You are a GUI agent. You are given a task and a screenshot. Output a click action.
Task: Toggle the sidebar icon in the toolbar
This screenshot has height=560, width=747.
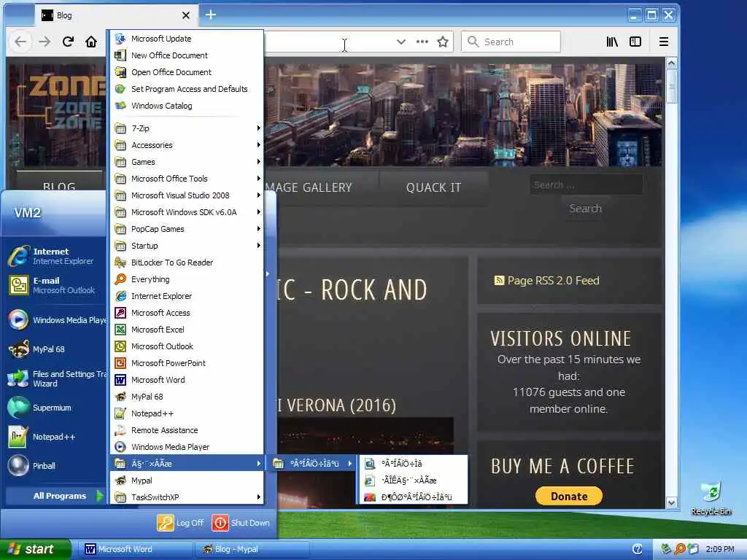pyautogui.click(x=635, y=42)
